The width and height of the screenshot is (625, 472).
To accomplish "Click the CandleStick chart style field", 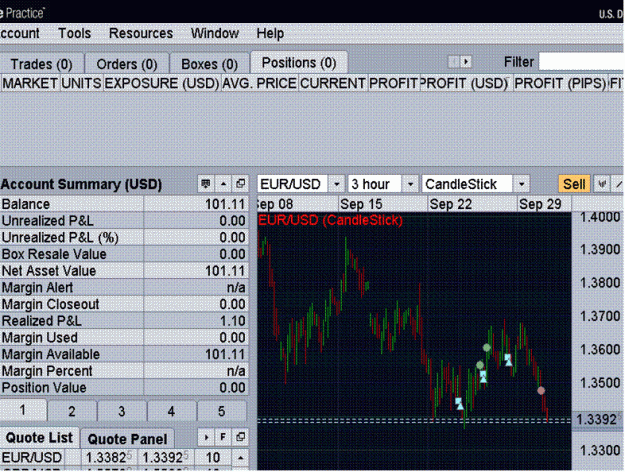I will tap(467, 184).
